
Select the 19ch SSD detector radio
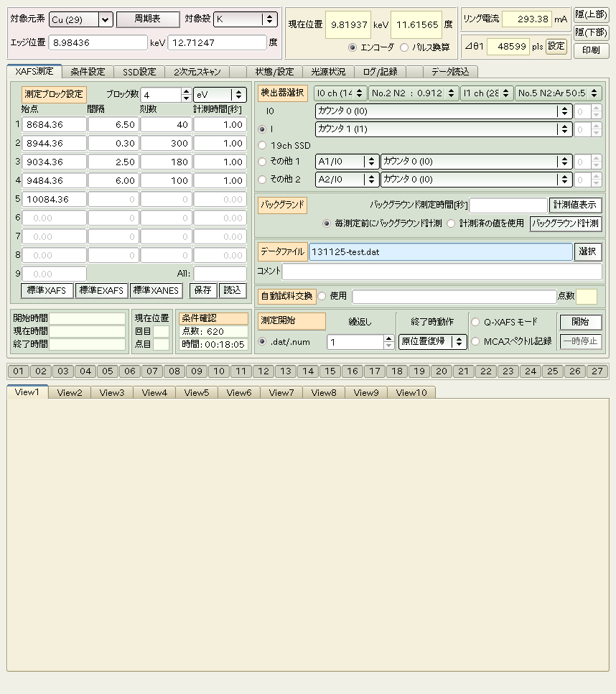point(263,145)
